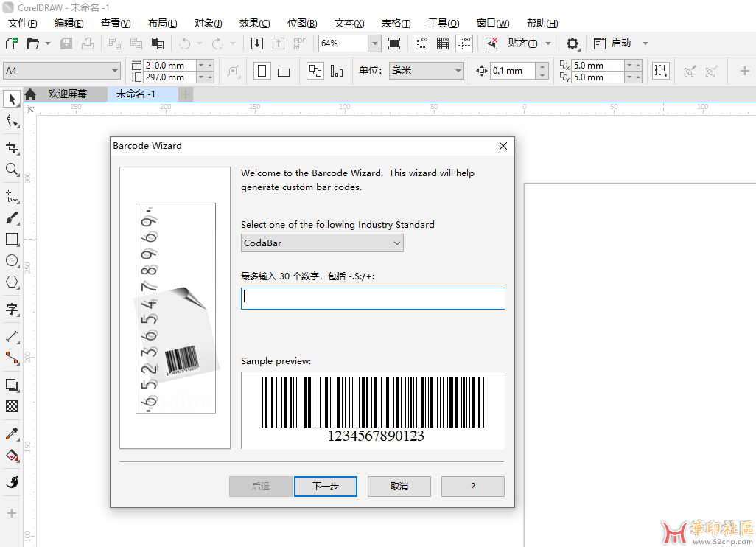This screenshot has height=547, width=756.
Task: Set portrait page orientation
Action: click(262, 71)
